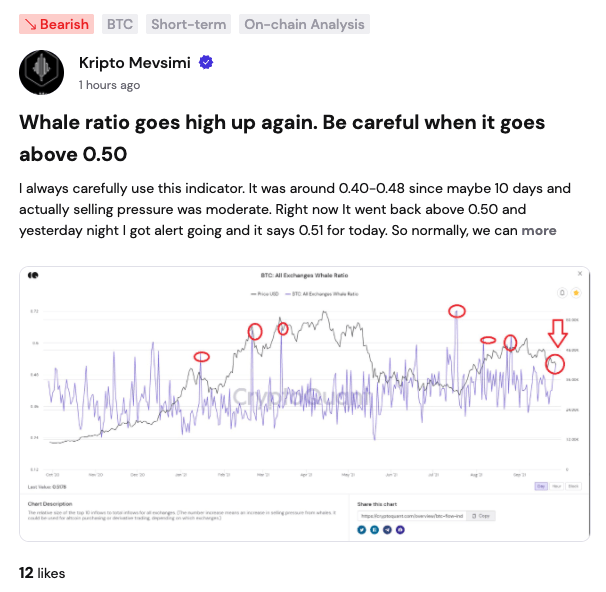Click the verified badge beside author name

pyautogui.click(x=206, y=63)
